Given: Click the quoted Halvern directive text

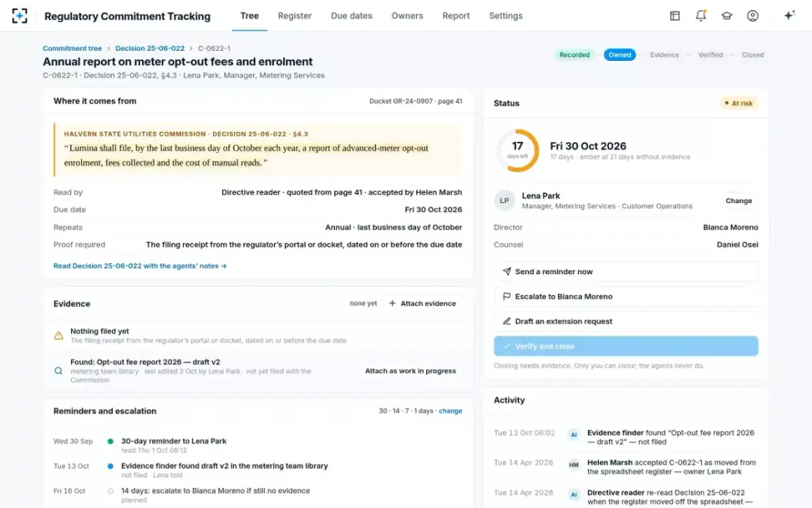Looking at the screenshot, I should pyautogui.click(x=246, y=155).
